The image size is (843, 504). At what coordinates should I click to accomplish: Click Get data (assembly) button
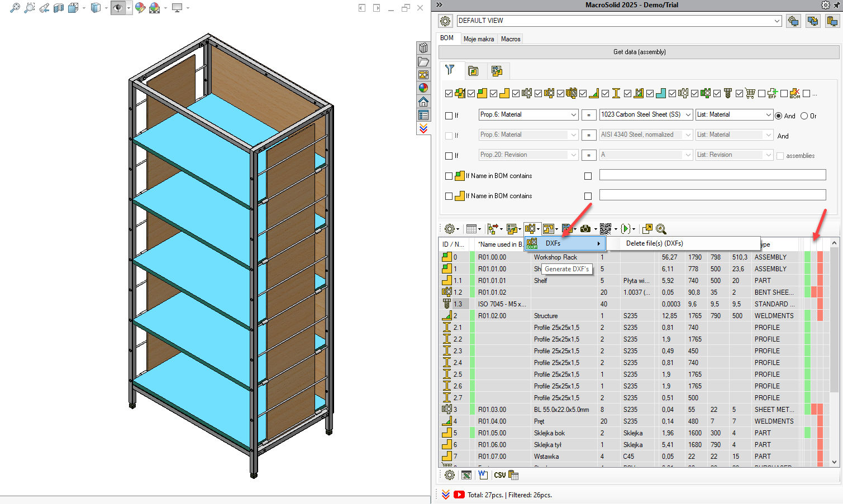[639, 52]
